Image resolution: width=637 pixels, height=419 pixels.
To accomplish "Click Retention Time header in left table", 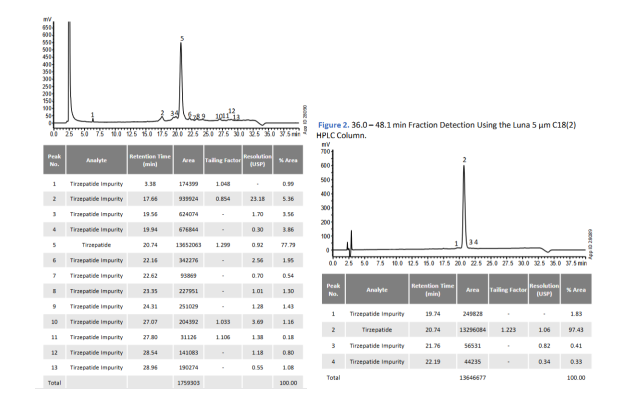I will (148, 159).
